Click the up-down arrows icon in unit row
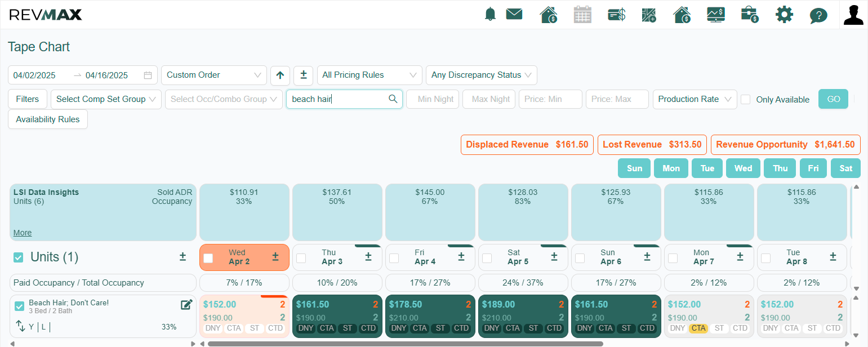 [x=20, y=326]
